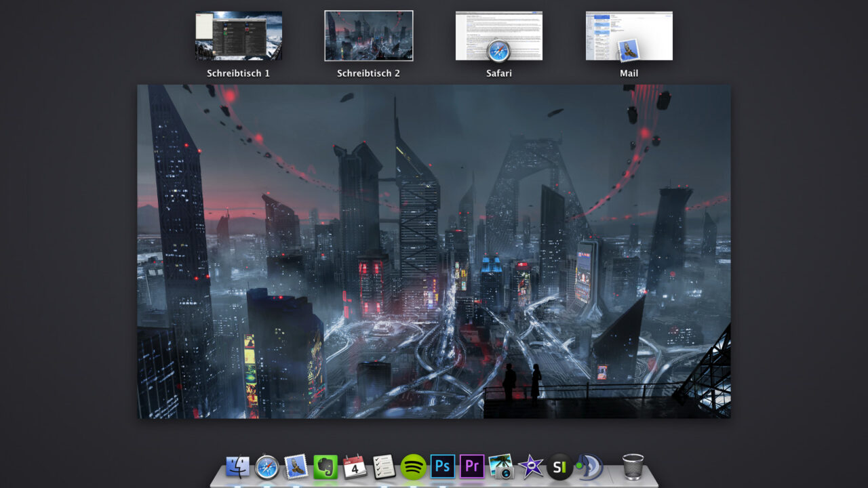Screen dimensions: 868x488
Task: Open iPhoto camera icon in dock
Action: 501,467
